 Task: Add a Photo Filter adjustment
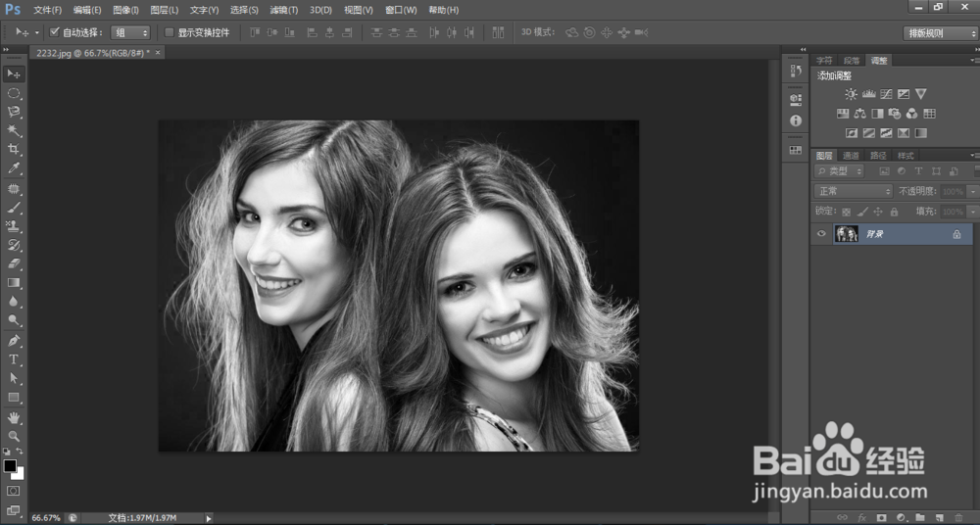pos(895,113)
